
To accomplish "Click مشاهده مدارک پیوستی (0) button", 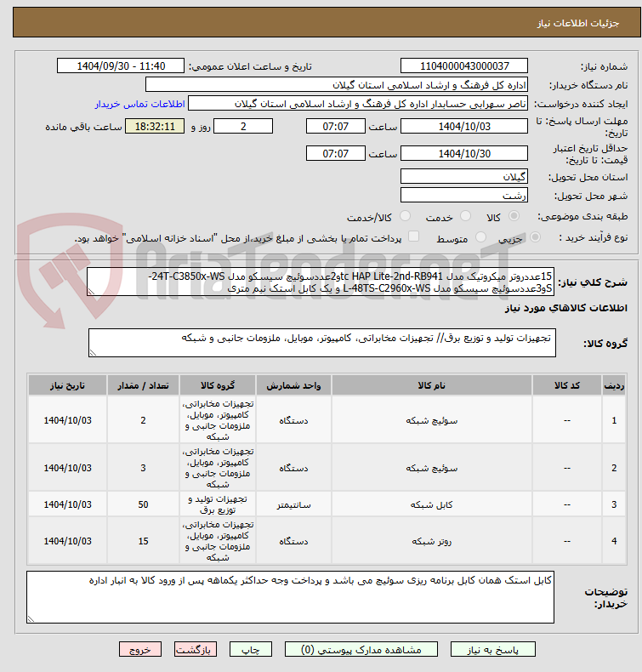I will 361,649.
